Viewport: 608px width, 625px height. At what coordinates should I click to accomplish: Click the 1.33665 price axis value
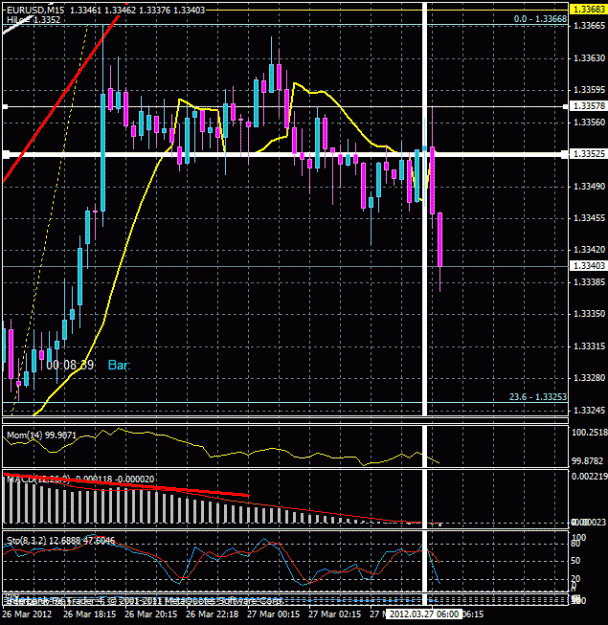point(589,26)
